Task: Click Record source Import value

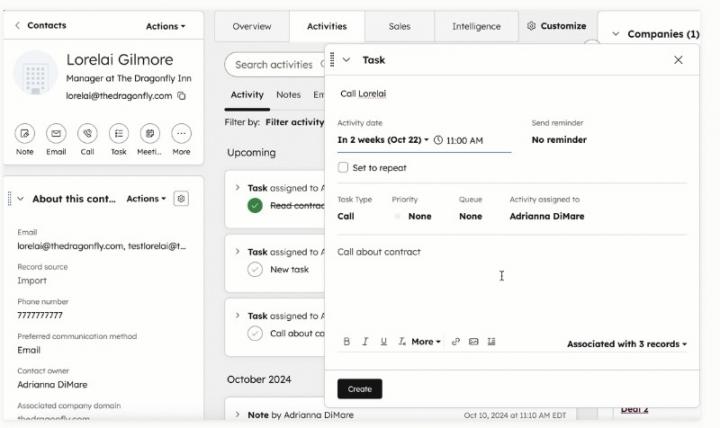Action: pos(32,281)
